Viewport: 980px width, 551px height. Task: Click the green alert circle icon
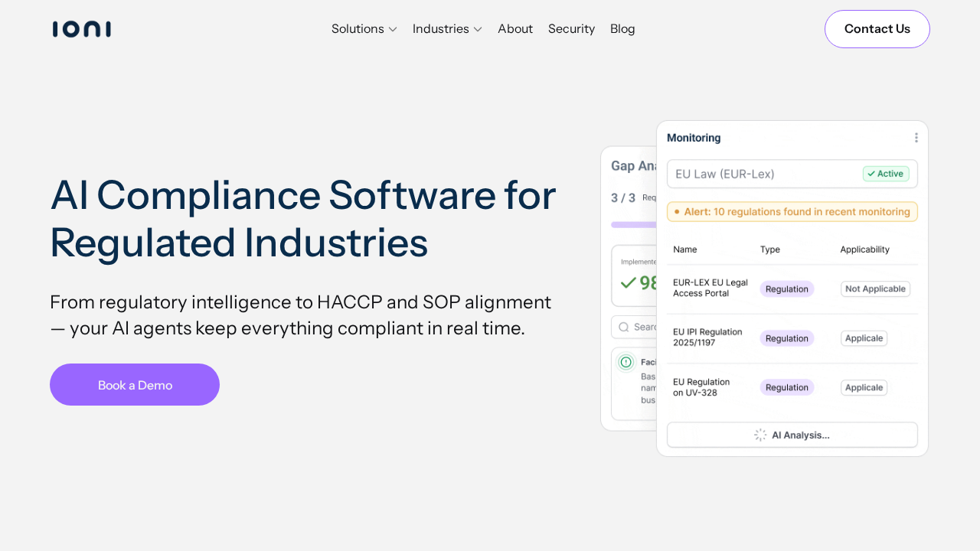(x=626, y=362)
